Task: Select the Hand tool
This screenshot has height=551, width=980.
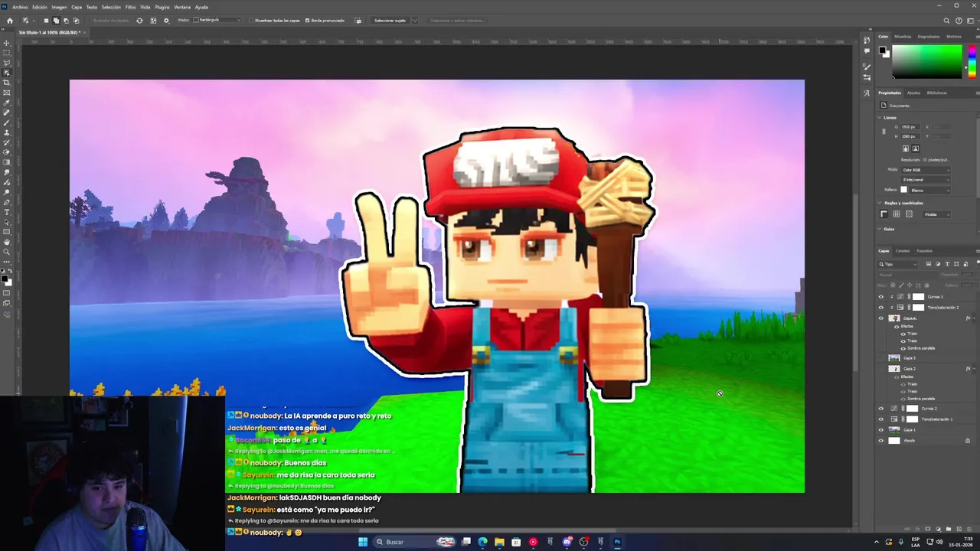Action: (7, 242)
